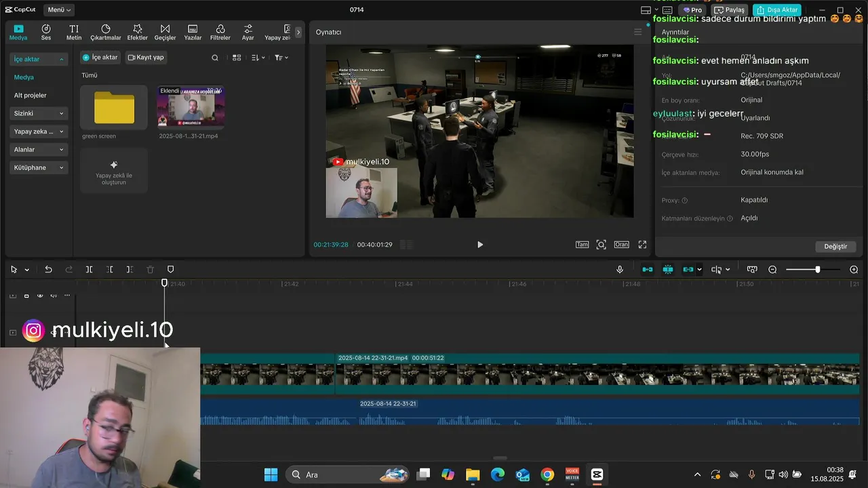Click the timeline fit zoom icon
868x488 pixels.
tap(752, 270)
